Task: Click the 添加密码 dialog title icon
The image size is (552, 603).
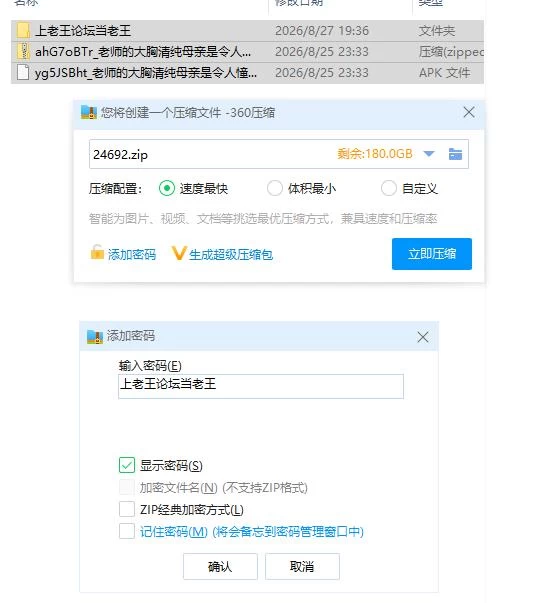Action: pos(95,336)
